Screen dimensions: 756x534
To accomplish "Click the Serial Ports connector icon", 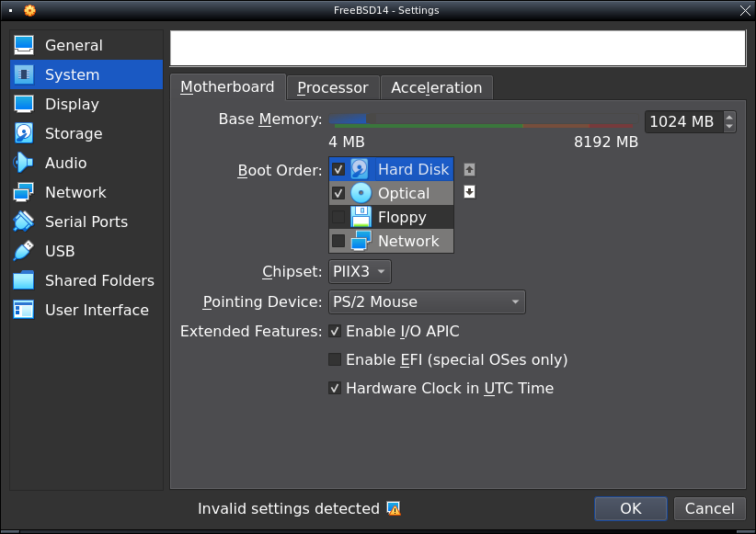I will coord(24,222).
